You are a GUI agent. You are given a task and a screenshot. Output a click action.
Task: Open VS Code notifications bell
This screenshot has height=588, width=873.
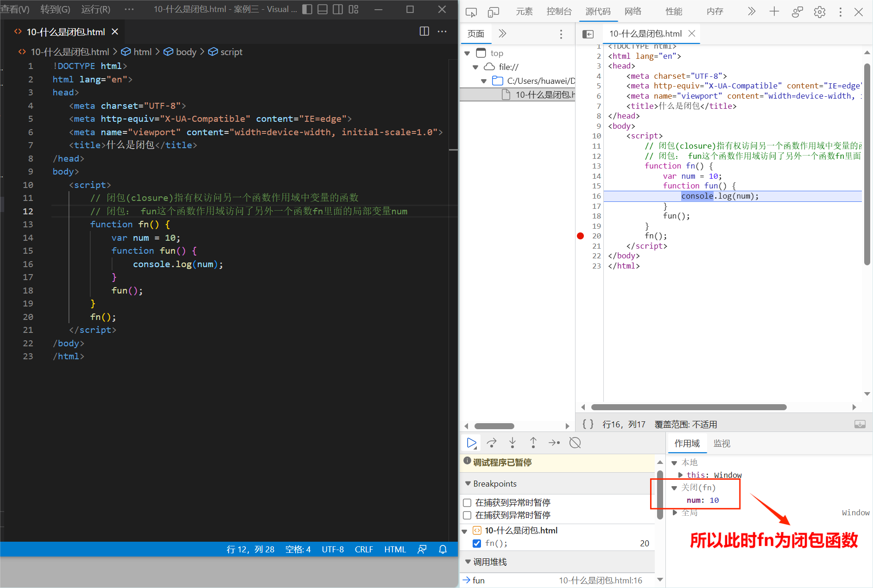[x=443, y=549]
